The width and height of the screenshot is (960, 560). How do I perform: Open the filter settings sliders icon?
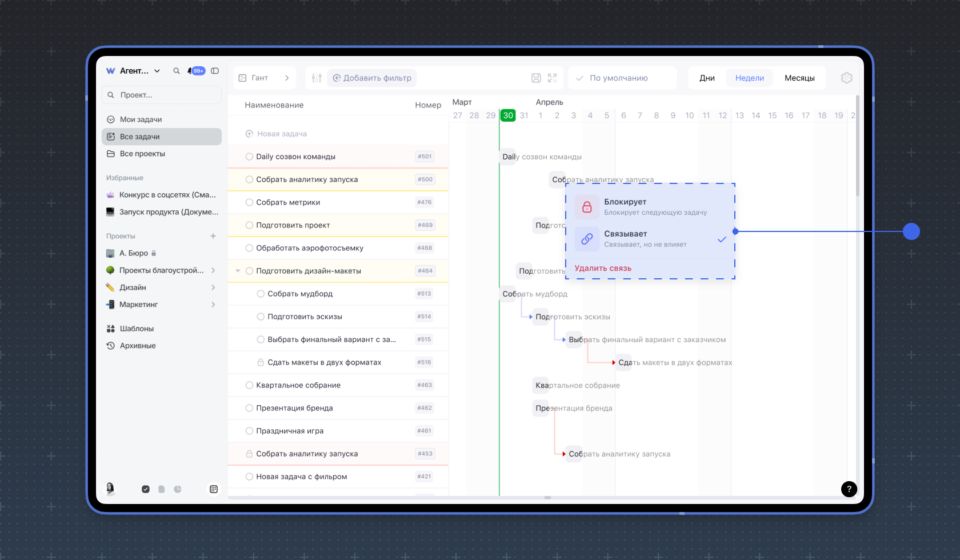[317, 78]
